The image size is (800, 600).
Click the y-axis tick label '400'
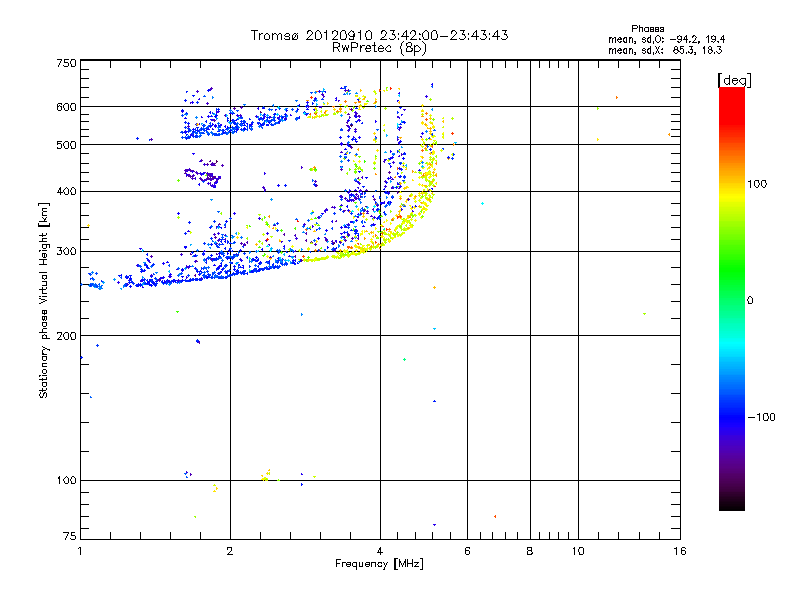tap(66, 191)
